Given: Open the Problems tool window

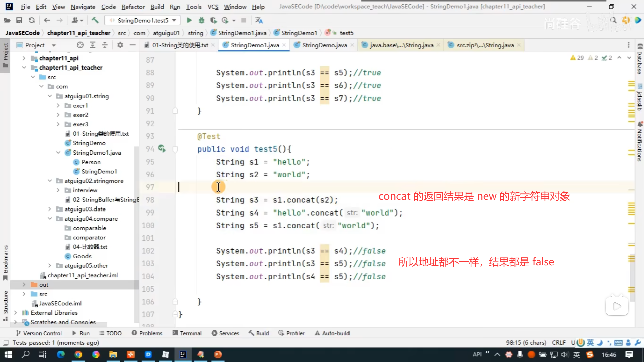Looking at the screenshot, I should 147,333.
